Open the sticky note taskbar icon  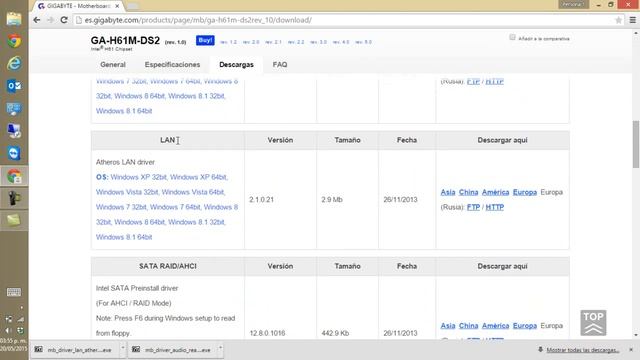[x=14, y=220]
